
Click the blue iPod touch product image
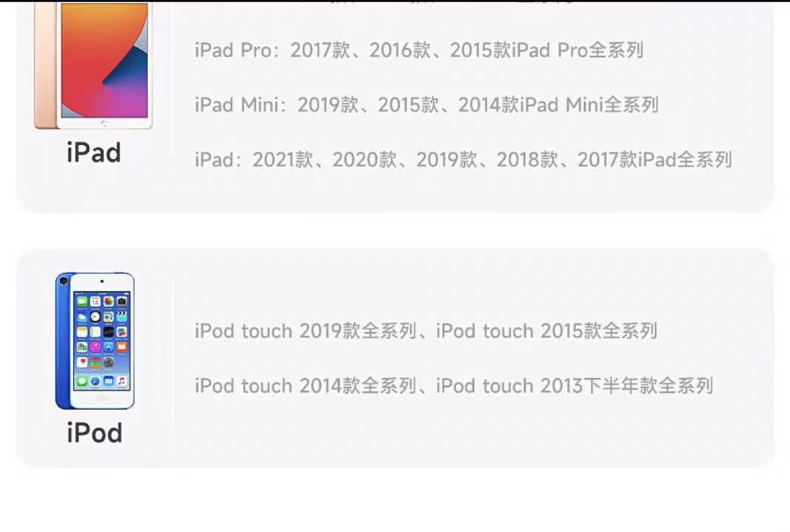(95, 341)
